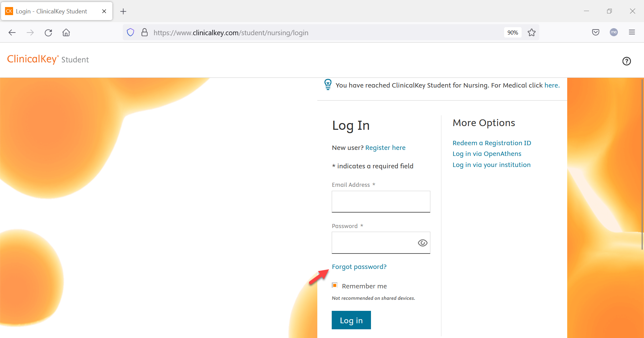Open the Forgot password link
This screenshot has height=338, width=644.
click(359, 267)
